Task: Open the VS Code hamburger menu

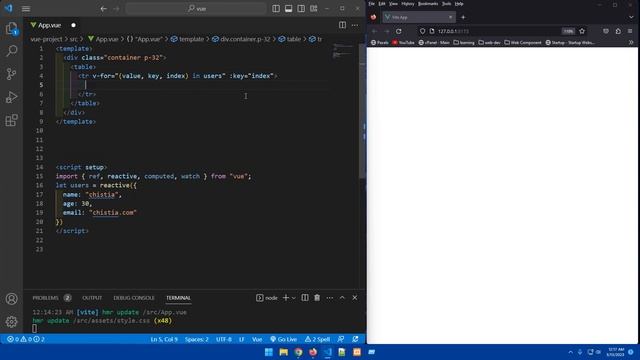Action: coord(26,9)
